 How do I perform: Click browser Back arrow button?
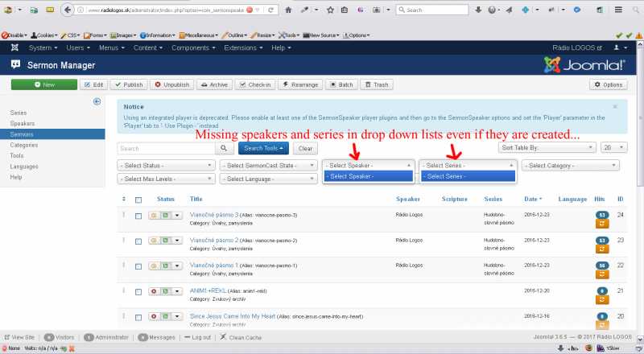[68, 10]
